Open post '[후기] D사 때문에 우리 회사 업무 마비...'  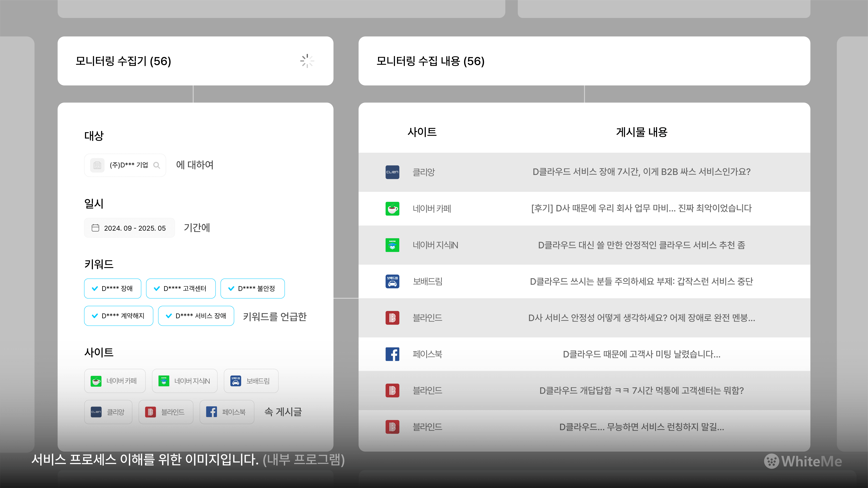coord(642,208)
